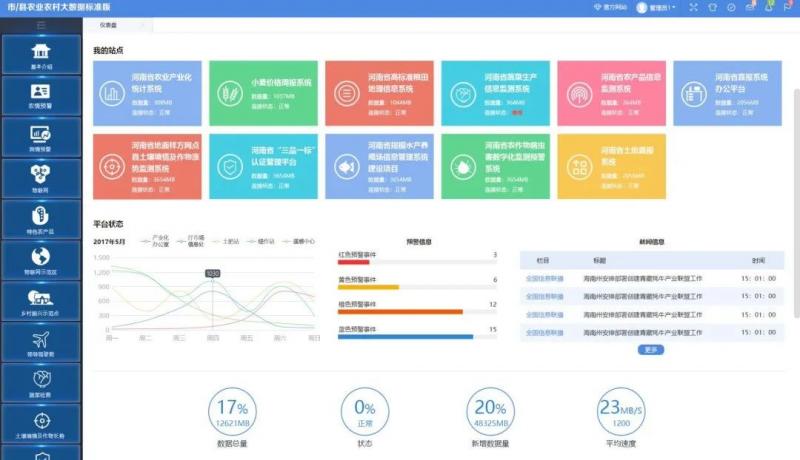Image resolution: width=800 pixels, height=460 pixels.
Task: Select the 仪表盘 tab
Action: [108, 24]
